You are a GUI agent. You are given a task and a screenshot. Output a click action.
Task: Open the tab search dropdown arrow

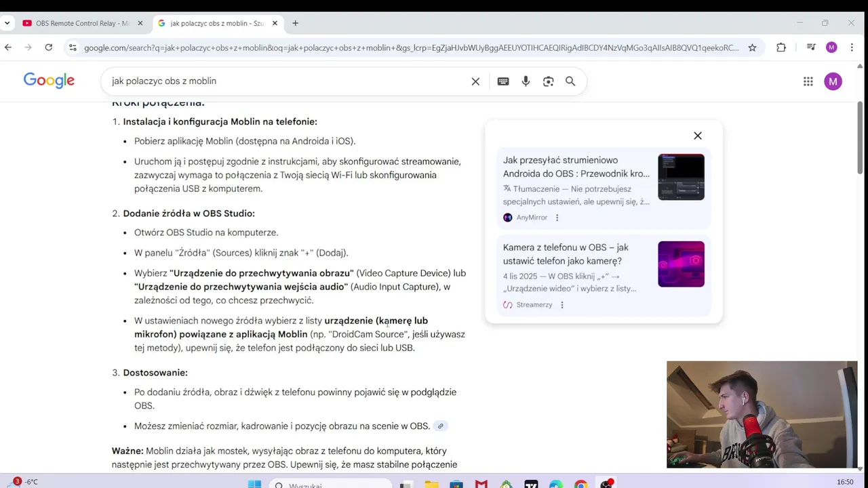pos(7,23)
